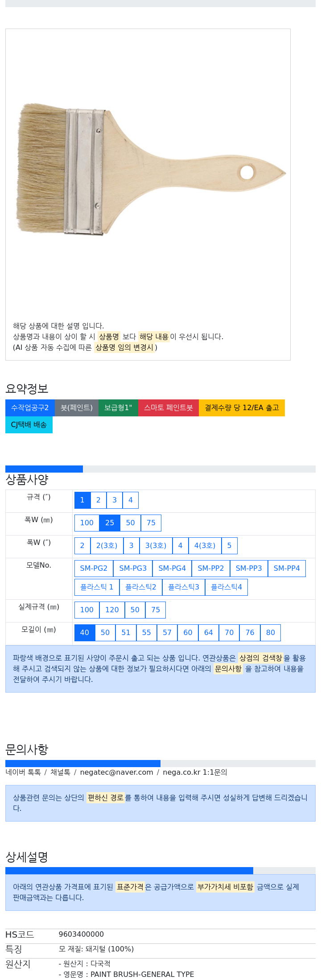Viewport: 321px width, 980px height.
Task: Open the 스마토 페인트붓 brand tag
Action: [169, 408]
